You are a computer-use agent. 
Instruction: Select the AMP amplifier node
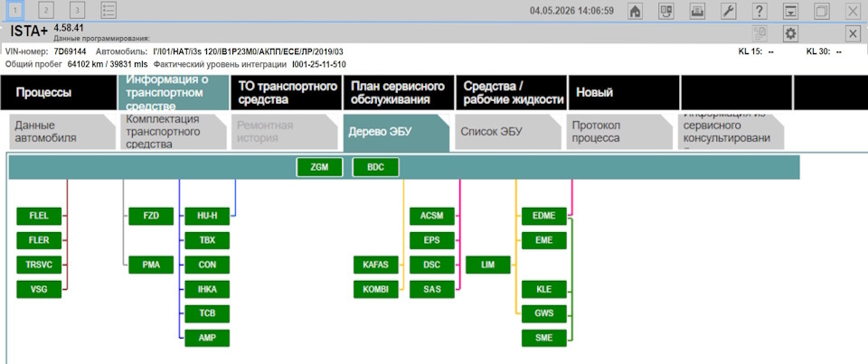point(207,338)
